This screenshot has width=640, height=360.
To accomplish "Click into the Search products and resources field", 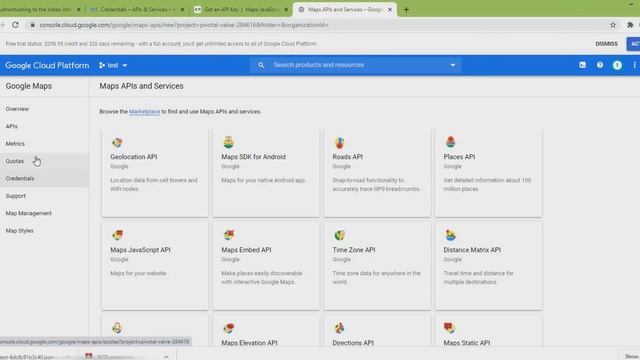I will [355, 65].
